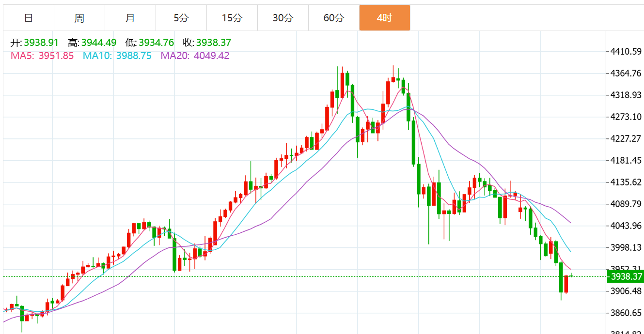Select the 周 weekly timeframe tab
The width and height of the screenshot is (644, 334).
pyautogui.click(x=79, y=18)
